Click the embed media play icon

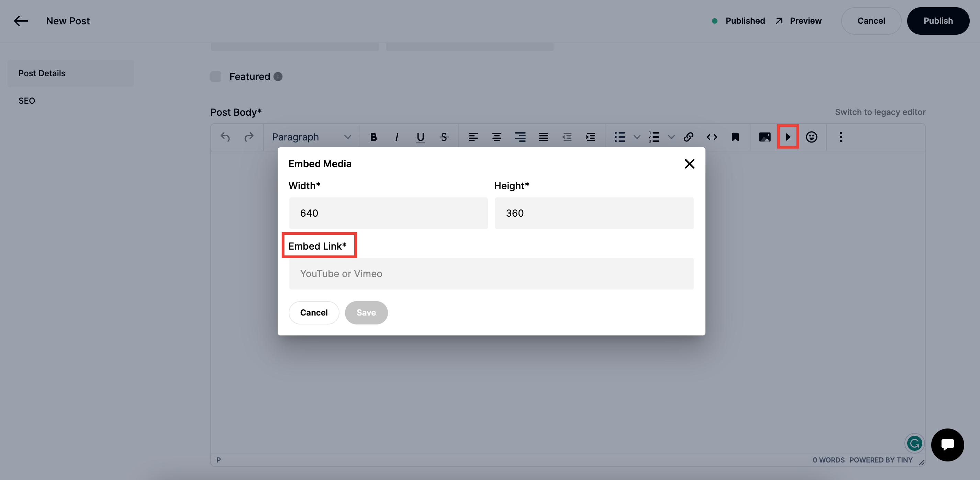tap(788, 137)
